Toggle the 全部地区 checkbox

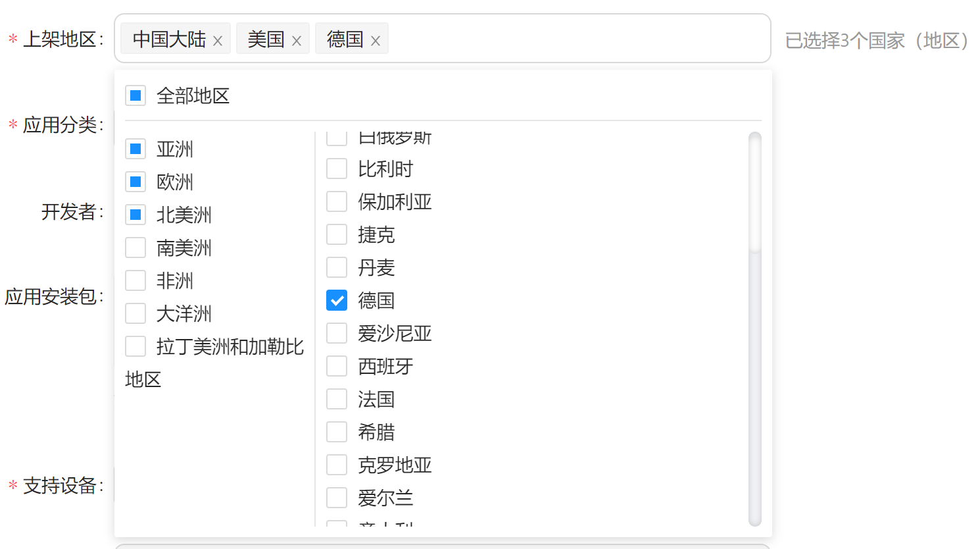click(x=135, y=96)
